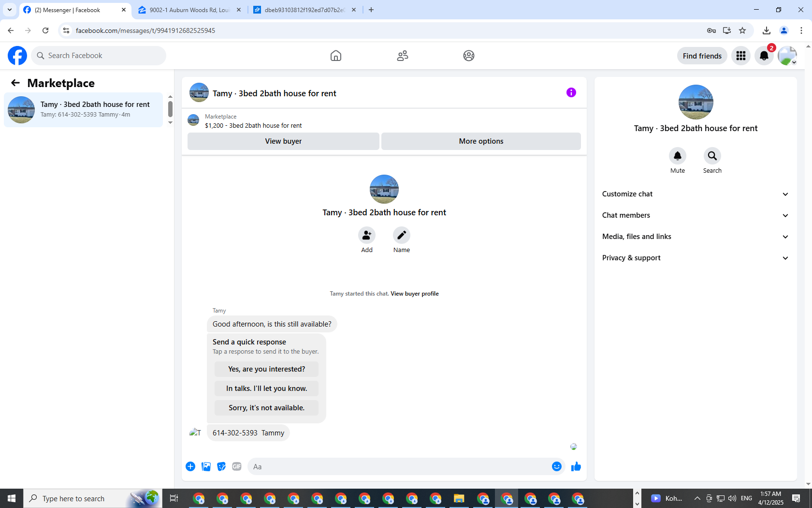This screenshot has width=812, height=508.
Task: Open Windows notification center
Action: tap(796, 498)
